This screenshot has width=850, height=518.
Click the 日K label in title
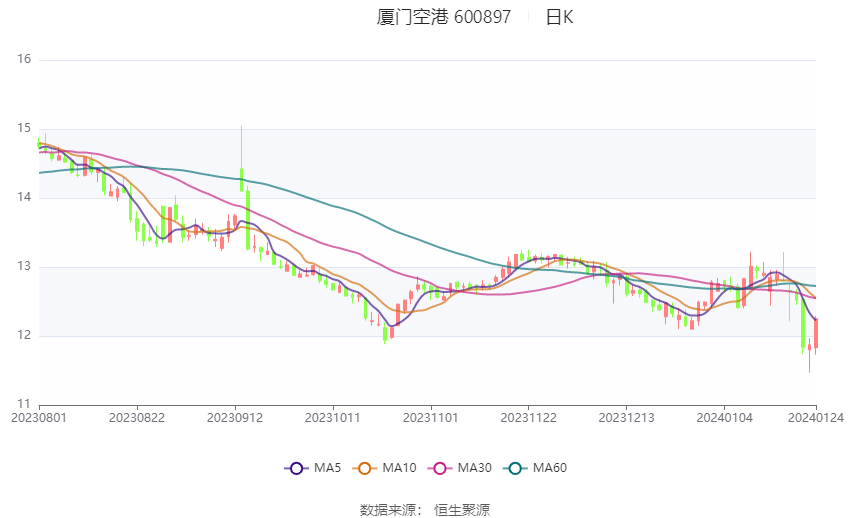pyautogui.click(x=559, y=17)
